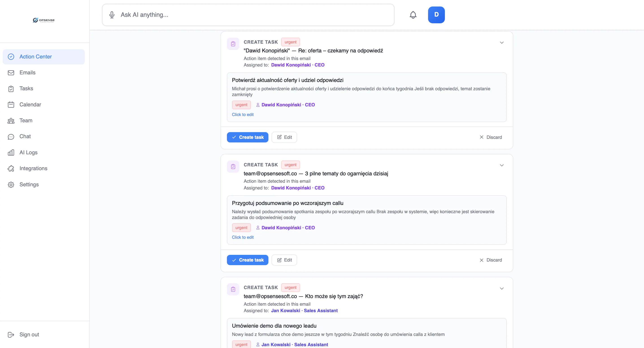644x348 pixels.
Task: Click the OpSense logo in the sidebar
Action: pyautogui.click(x=44, y=20)
